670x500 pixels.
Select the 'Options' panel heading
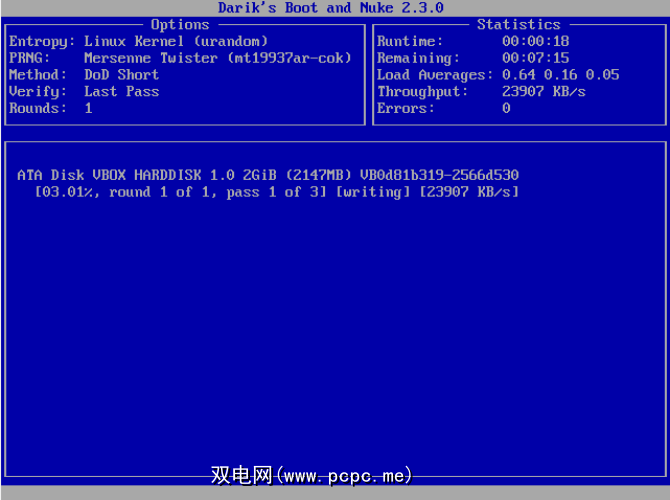click(x=180, y=25)
